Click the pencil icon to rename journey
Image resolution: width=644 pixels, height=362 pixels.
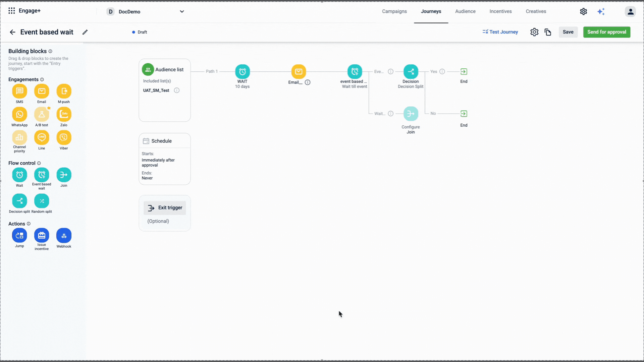(85, 32)
